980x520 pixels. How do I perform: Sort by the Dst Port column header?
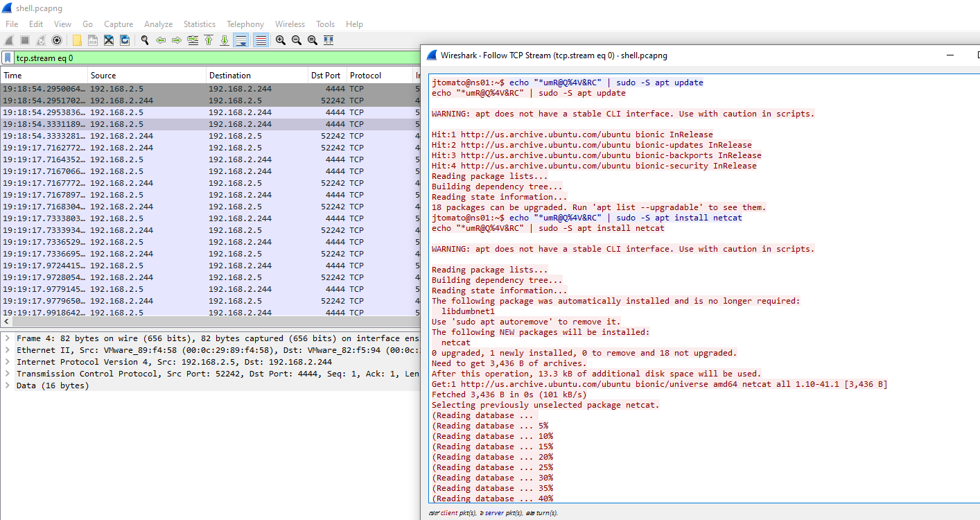point(326,75)
